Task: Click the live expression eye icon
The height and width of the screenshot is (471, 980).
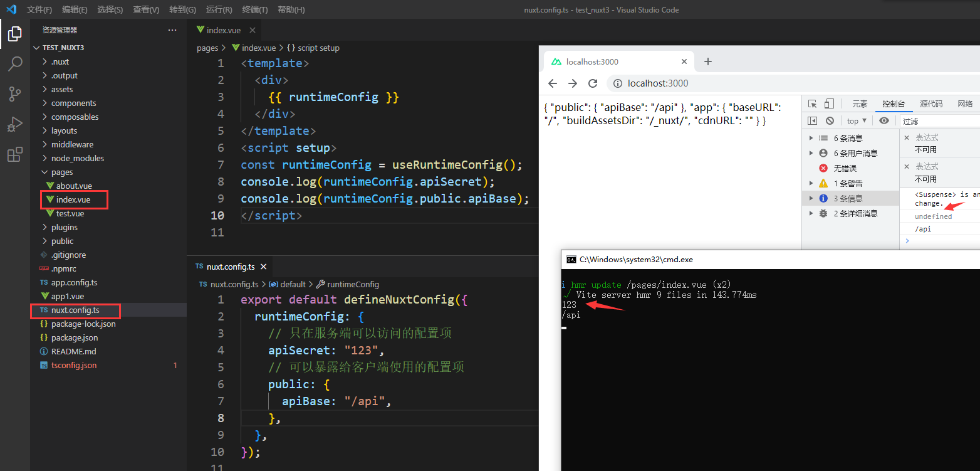Action: [884, 120]
